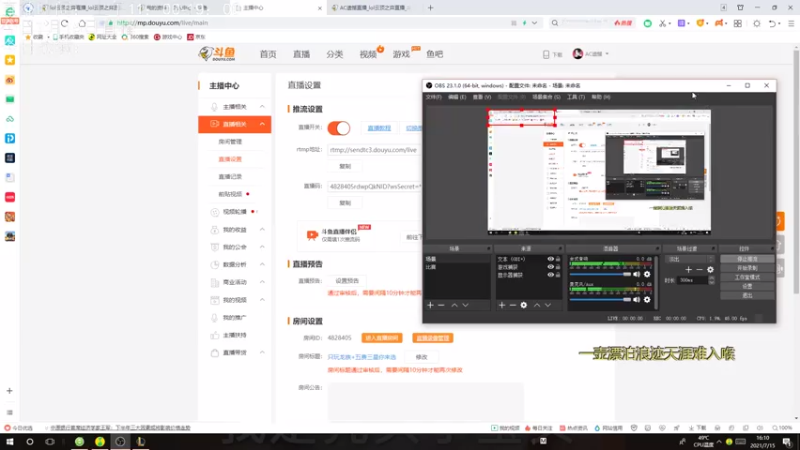800x450 pixels.
Task: Toggle lock on 显示器捕获 source
Action: (x=558, y=275)
